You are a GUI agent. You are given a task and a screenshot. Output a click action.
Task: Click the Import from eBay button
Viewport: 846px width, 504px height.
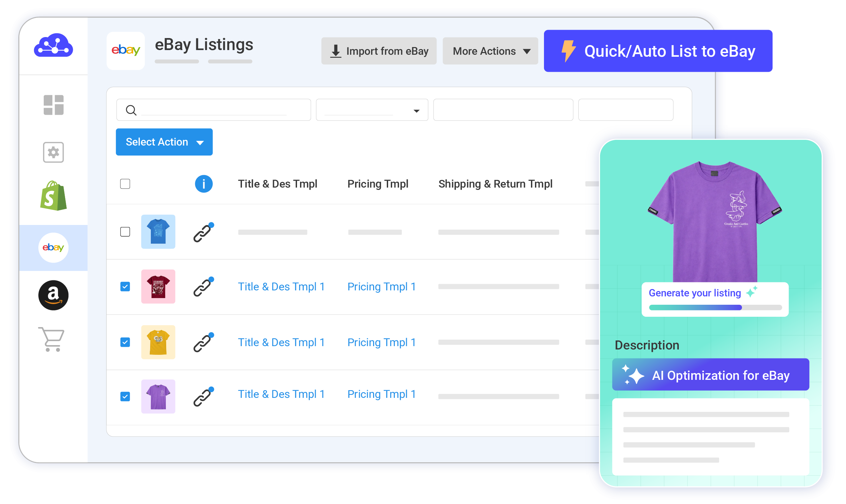tap(379, 51)
